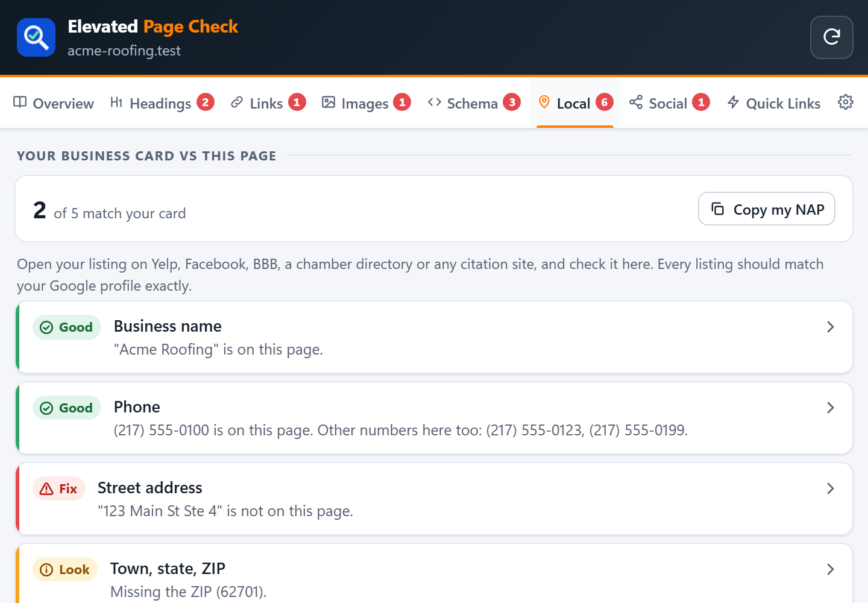868x603 pixels.
Task: Click the listing instructions paragraph mentioning Yelp
Action: point(420,275)
